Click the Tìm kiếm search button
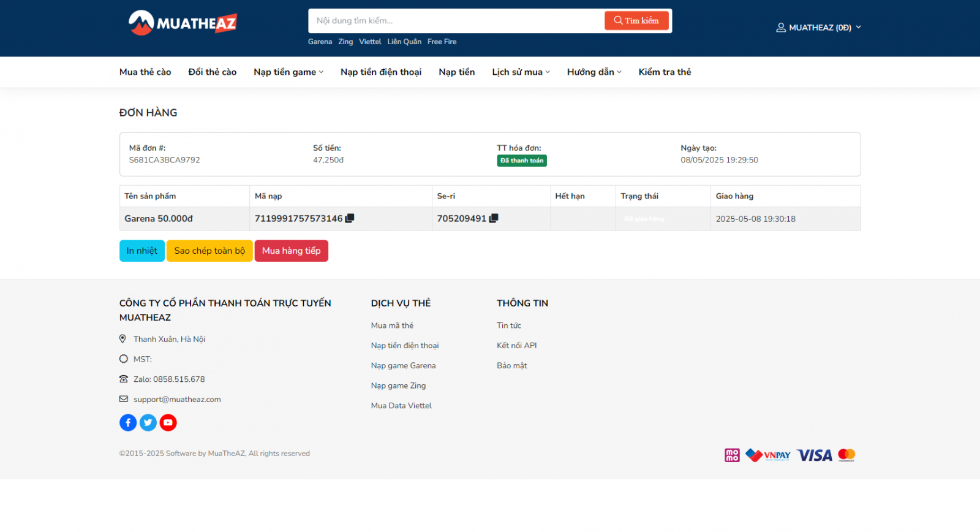Viewport: 980px width, 532px height. [x=636, y=21]
